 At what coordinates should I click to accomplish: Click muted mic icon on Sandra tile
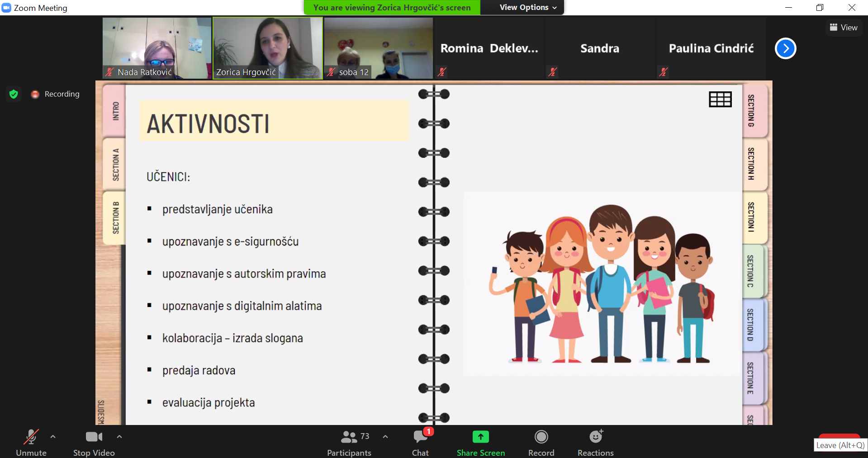[x=552, y=72]
